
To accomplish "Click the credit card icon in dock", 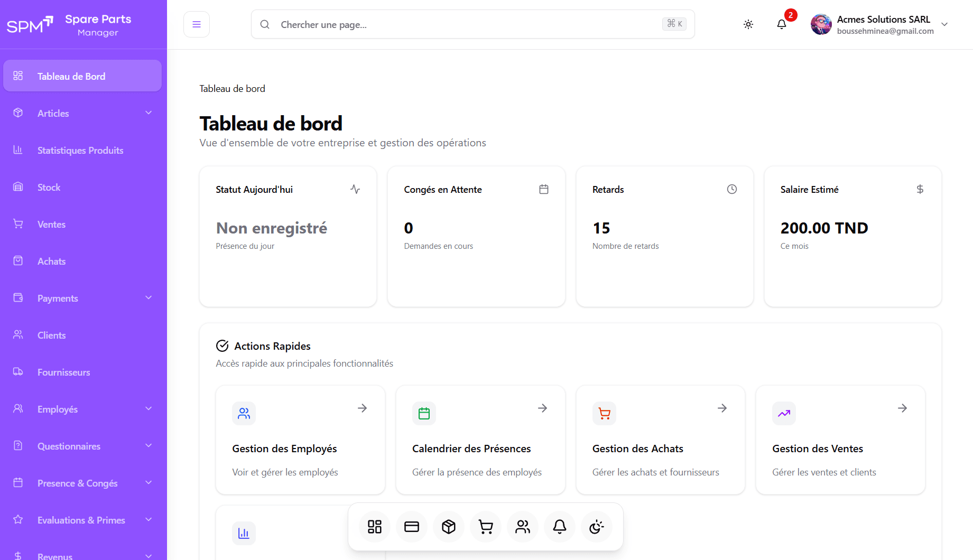I will coord(411,527).
